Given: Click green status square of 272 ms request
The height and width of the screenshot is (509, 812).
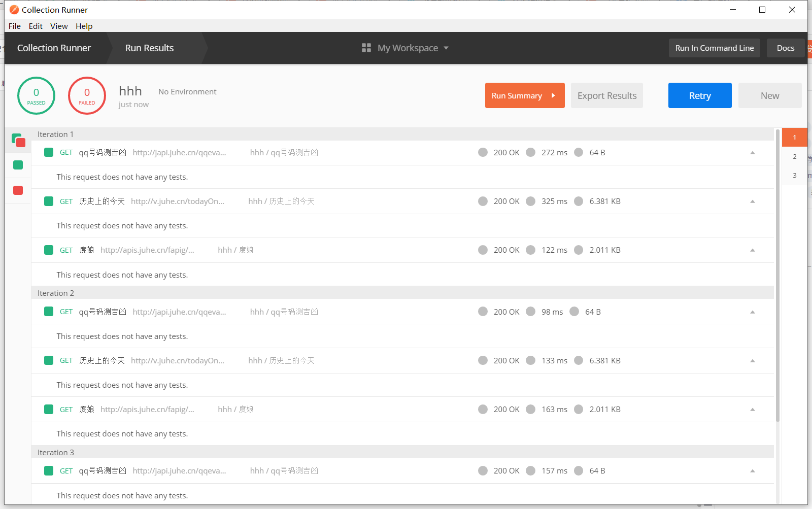Looking at the screenshot, I should pos(49,152).
